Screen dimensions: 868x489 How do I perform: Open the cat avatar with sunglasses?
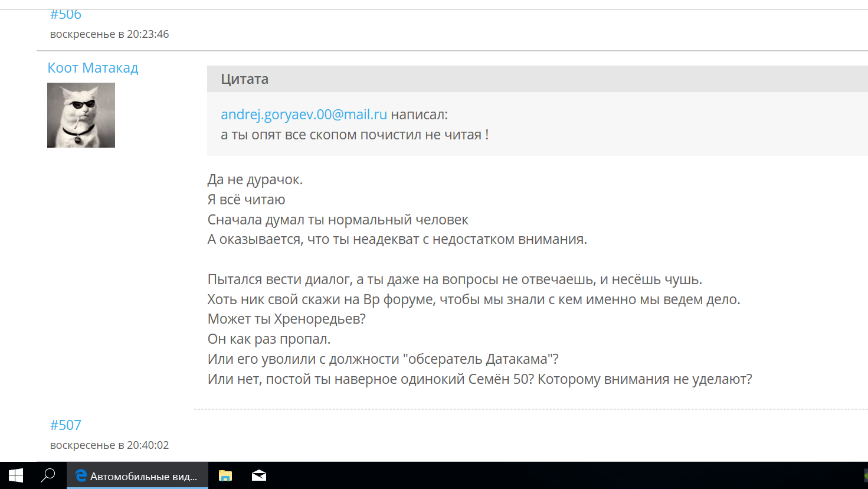pos(81,115)
